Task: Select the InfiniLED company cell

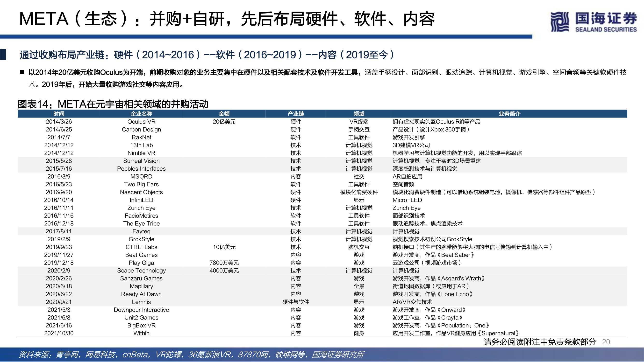Action: (141, 200)
